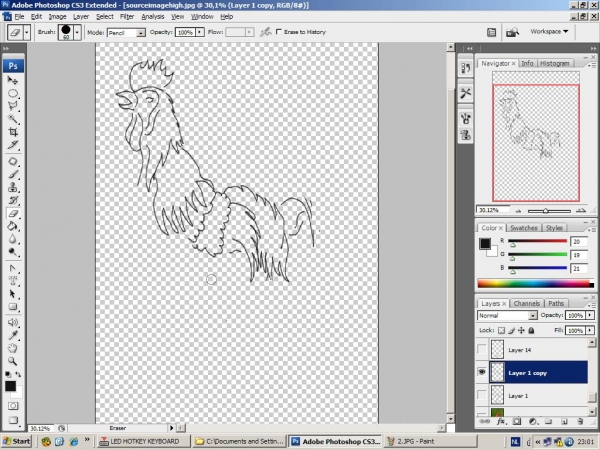Open the Workspace dropdown
The image size is (600, 450).
549,31
